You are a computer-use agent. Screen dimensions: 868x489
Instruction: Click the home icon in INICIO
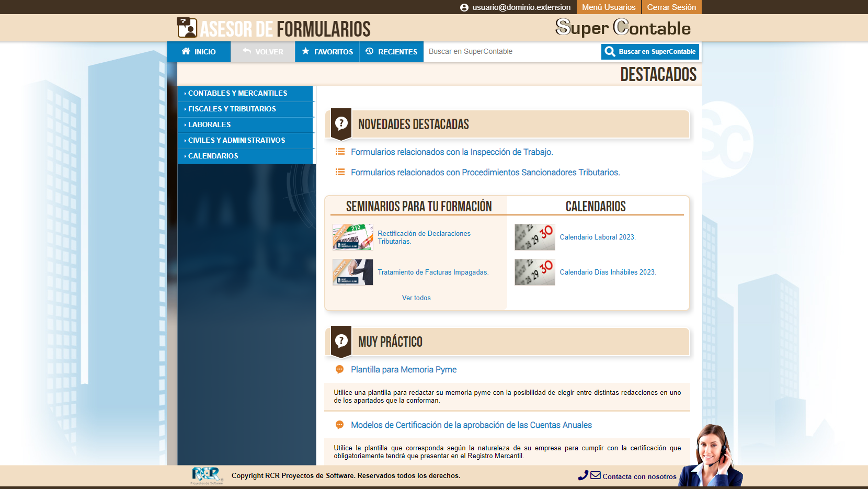pyautogui.click(x=186, y=51)
